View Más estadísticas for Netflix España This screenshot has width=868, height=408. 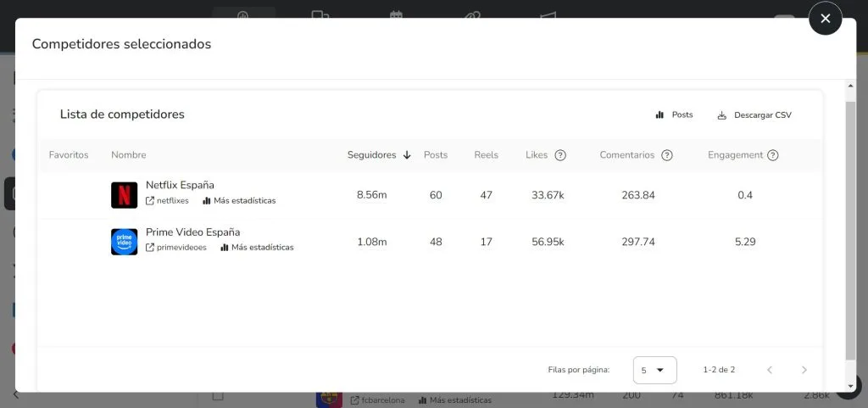tap(239, 201)
